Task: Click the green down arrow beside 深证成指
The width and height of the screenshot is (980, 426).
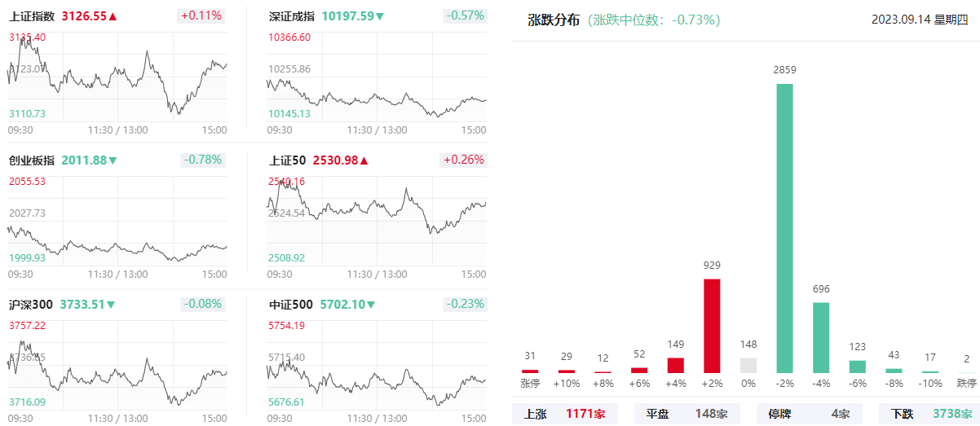Action: (381, 16)
